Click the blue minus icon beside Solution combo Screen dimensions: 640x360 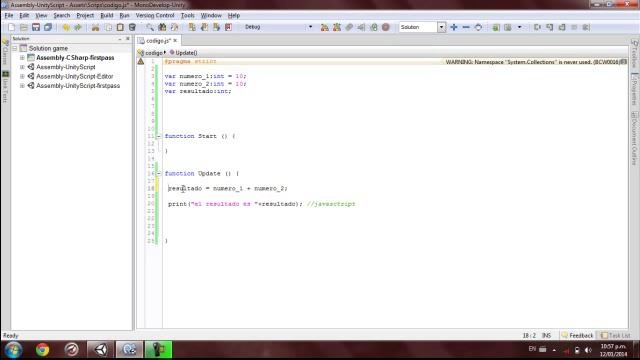point(466,27)
